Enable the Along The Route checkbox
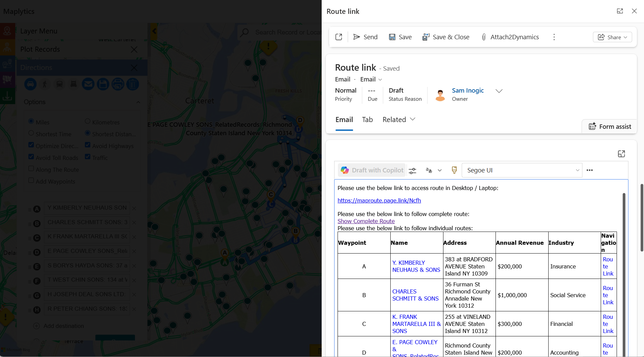This screenshot has height=357, width=644. pos(31,169)
